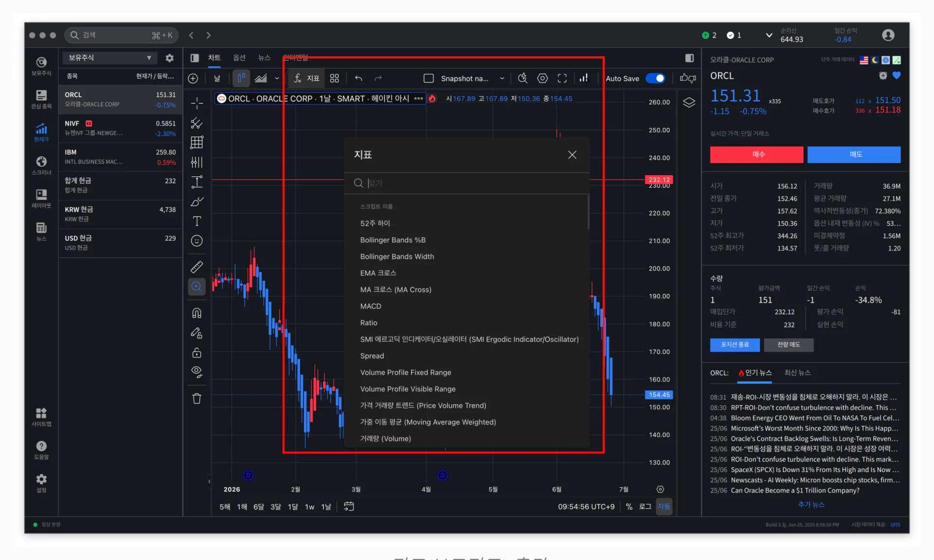Open the emoji sticker drawing tool
This screenshot has height=560, width=934.
(x=197, y=241)
